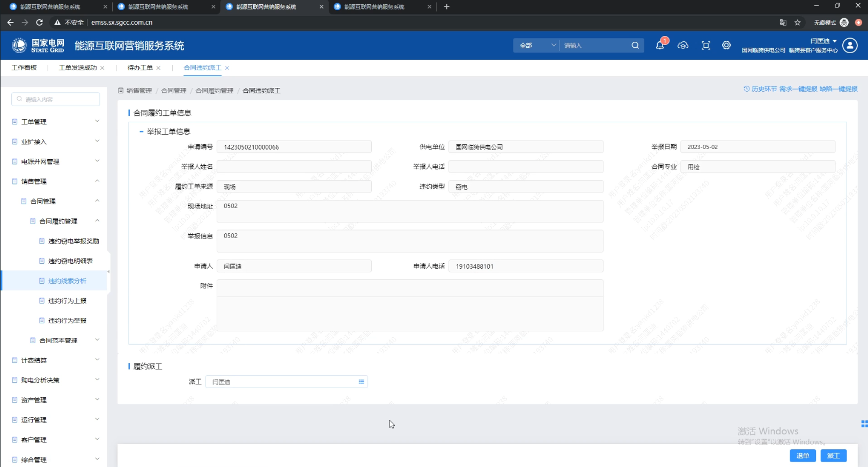Open the settings gear in header
868x467 pixels.
coord(726,46)
